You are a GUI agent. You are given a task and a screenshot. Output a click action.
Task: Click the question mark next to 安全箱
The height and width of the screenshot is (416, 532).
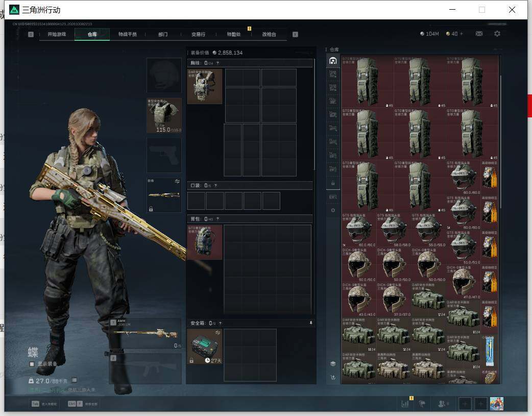220,324
